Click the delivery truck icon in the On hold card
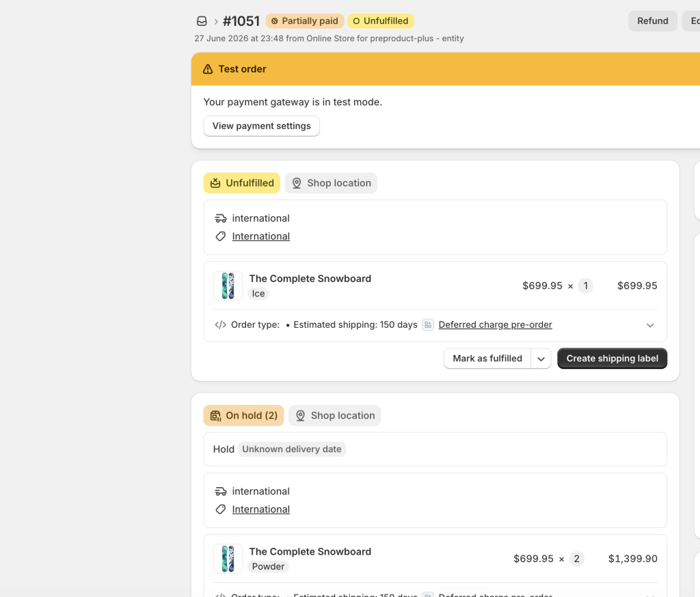The height and width of the screenshot is (597, 700). pyautogui.click(x=221, y=491)
